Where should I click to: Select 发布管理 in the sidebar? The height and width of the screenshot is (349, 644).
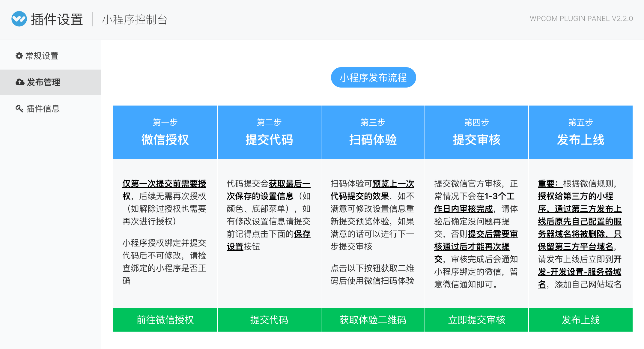click(50, 82)
